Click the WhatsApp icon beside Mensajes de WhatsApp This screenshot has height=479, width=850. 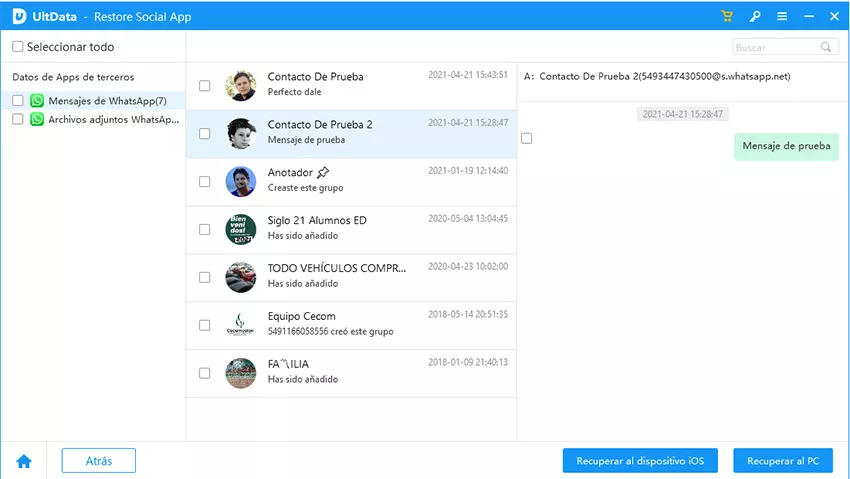pyautogui.click(x=37, y=100)
